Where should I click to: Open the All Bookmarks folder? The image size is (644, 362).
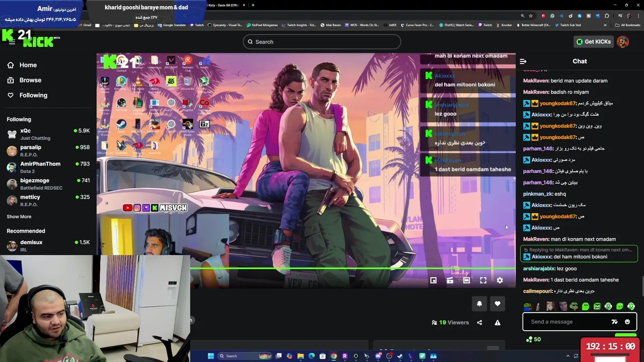(628, 25)
